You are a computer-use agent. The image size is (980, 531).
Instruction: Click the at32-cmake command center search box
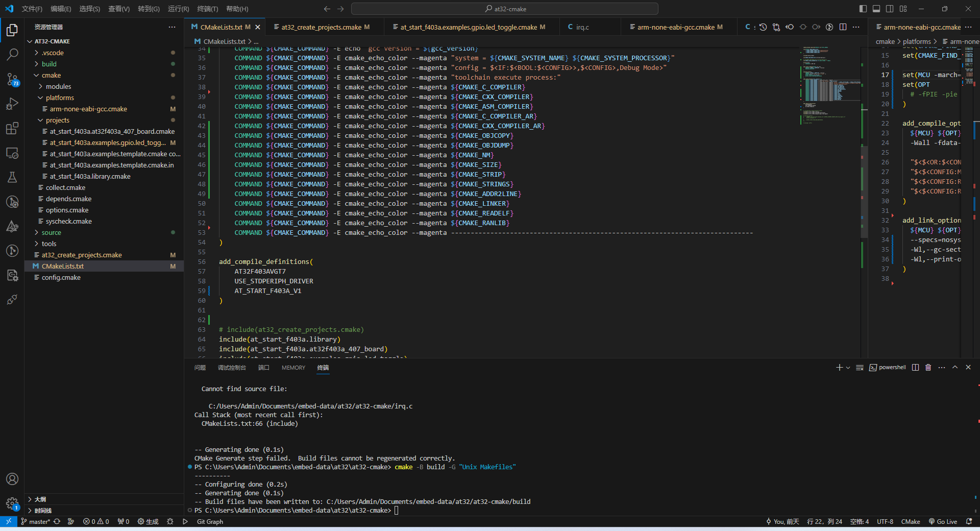coord(505,9)
